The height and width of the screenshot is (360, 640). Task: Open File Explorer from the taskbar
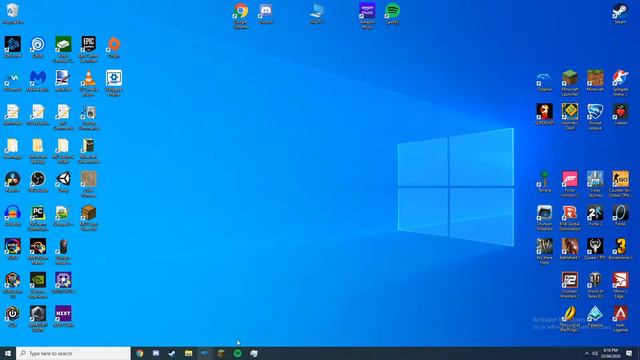[x=188, y=353]
